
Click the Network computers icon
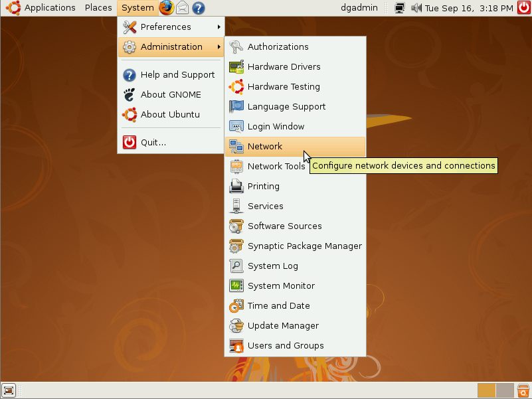[236, 147]
